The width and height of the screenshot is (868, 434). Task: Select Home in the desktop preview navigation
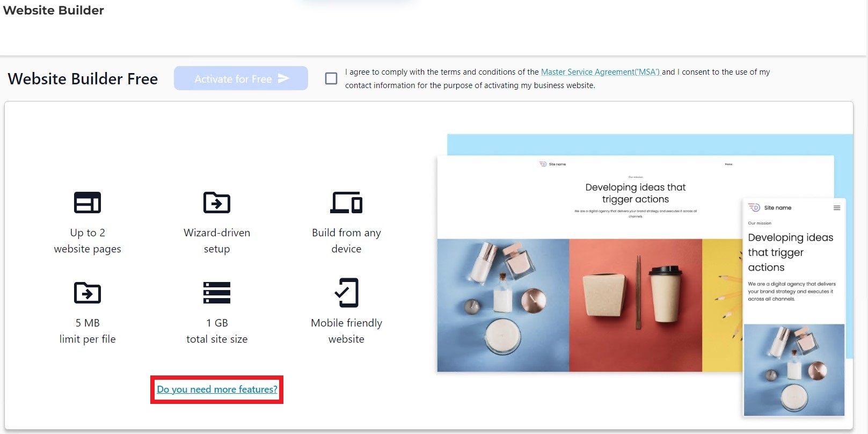[x=728, y=164]
